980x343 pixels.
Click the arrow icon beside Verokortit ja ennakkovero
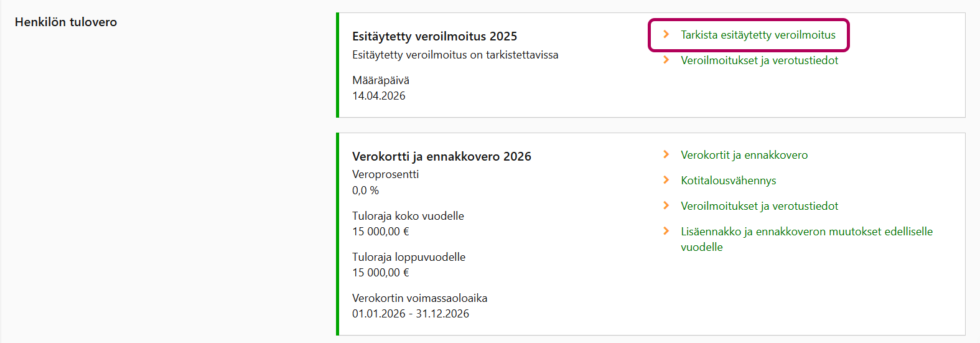pyautogui.click(x=666, y=154)
